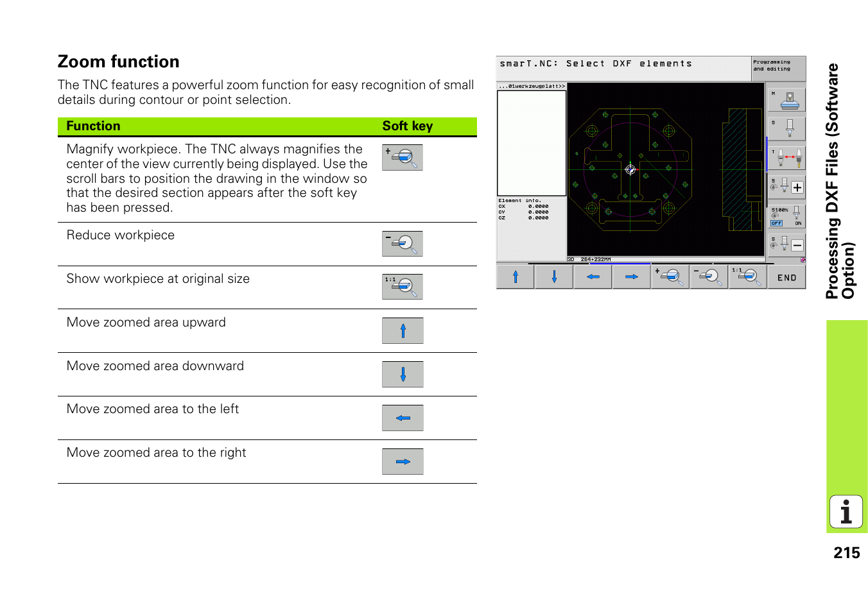Increase spindle speed with S plus soft key
Screen dimensions: 868x612
click(x=787, y=187)
